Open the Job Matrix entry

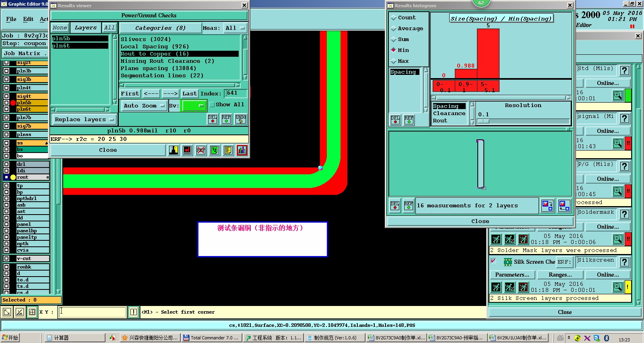(x=25, y=54)
